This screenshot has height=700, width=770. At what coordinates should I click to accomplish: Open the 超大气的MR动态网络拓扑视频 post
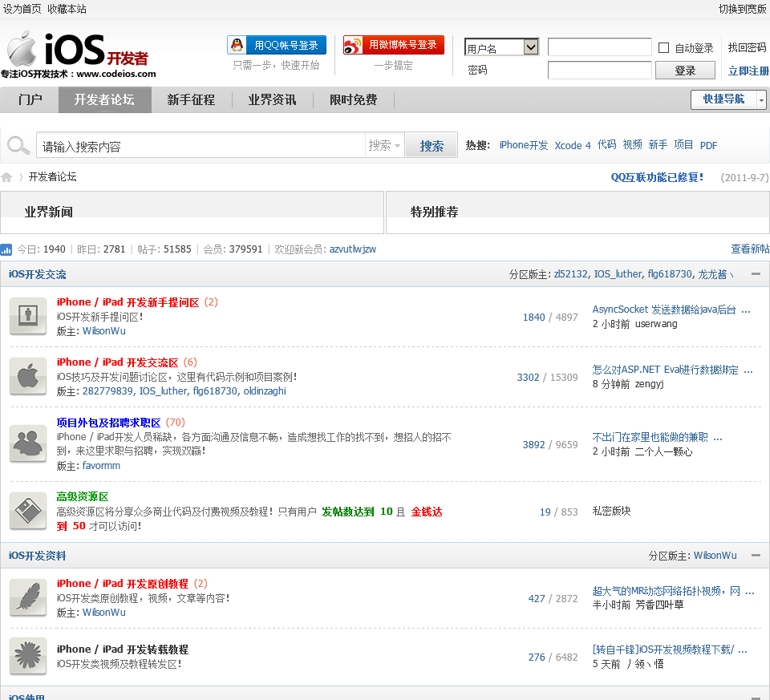pos(667,591)
